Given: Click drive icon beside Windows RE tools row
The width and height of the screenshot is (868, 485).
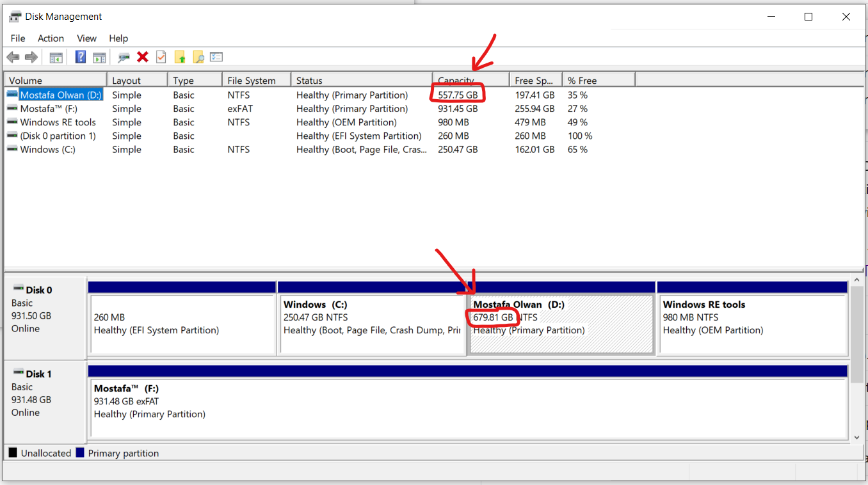Looking at the screenshot, I should point(12,122).
